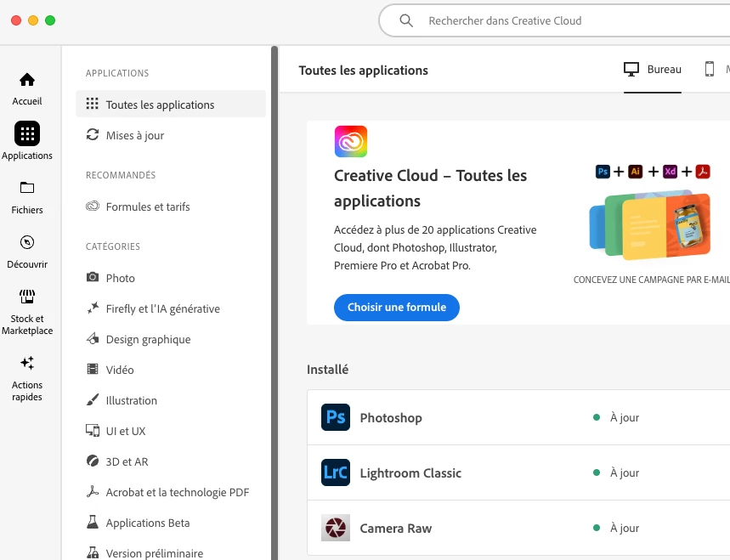Click the Version préliminaire flask icon
This screenshot has width=730, height=560.
tap(92, 552)
